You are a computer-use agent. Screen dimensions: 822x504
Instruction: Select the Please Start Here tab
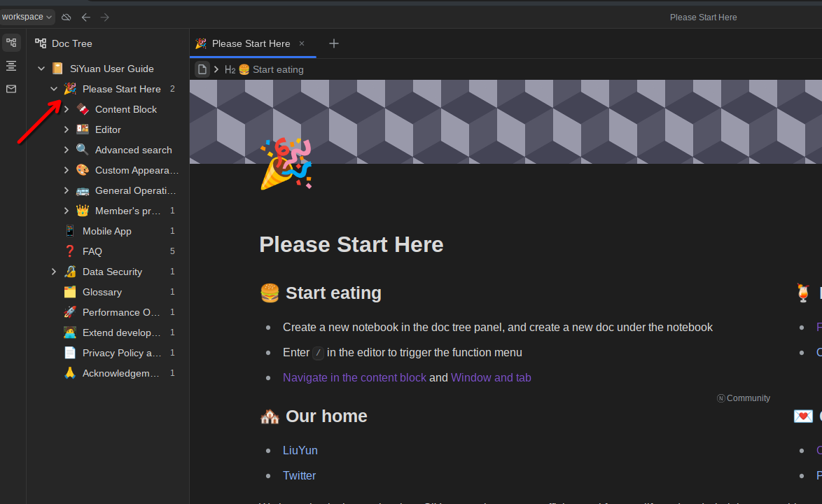coord(251,43)
